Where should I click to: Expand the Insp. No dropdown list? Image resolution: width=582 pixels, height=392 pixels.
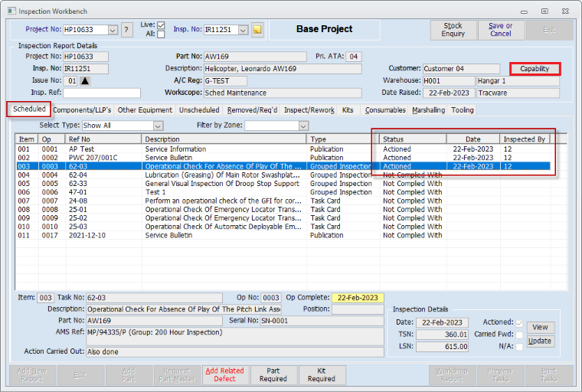click(244, 30)
